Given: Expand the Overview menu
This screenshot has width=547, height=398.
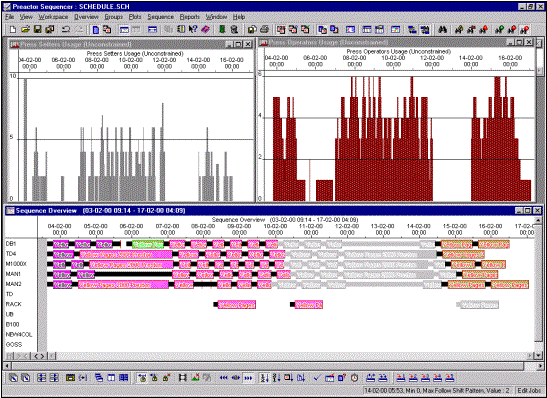Looking at the screenshot, I should (86, 17).
